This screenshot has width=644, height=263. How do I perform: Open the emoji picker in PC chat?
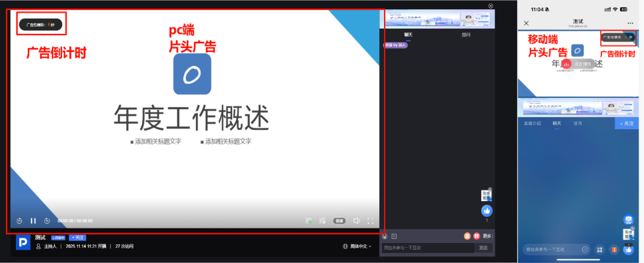pos(385,236)
